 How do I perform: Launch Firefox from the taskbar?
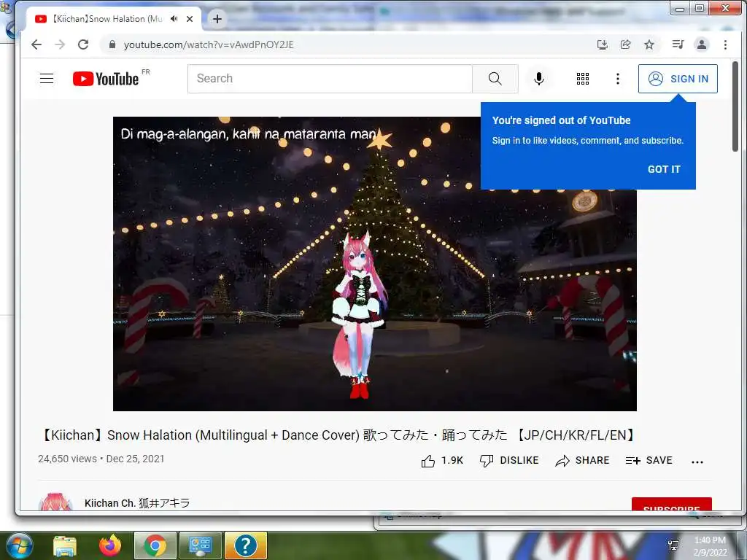110,545
